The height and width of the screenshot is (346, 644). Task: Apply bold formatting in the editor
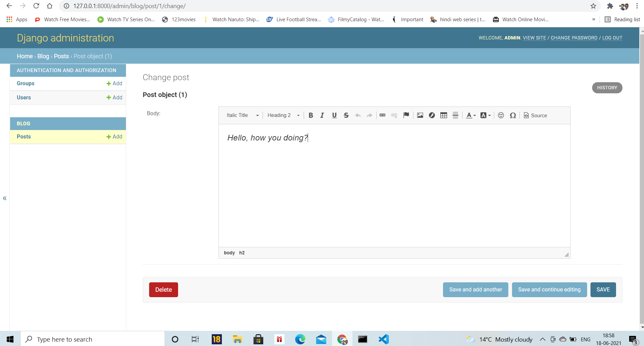tap(311, 115)
